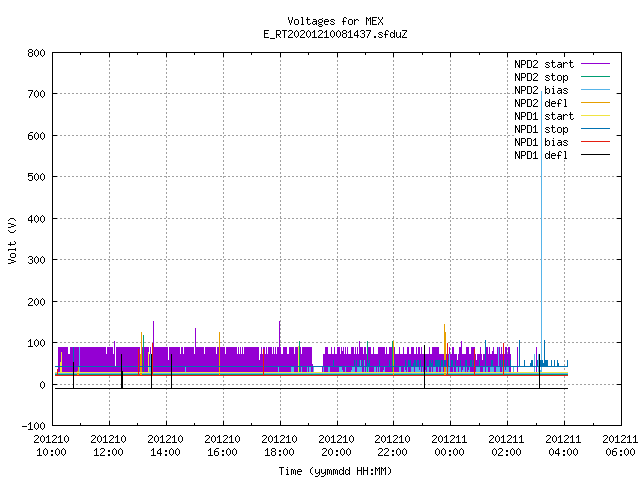Select the 'NPD2 start' legend label

544,64
